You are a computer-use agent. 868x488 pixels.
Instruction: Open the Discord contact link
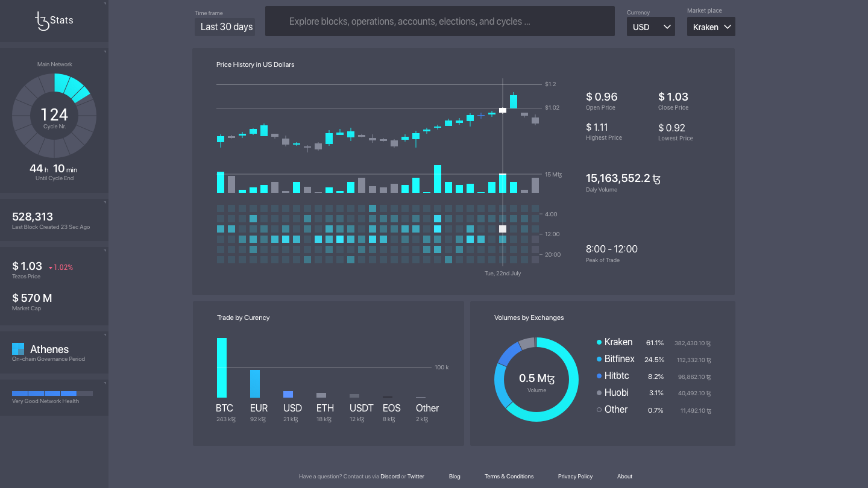390,476
